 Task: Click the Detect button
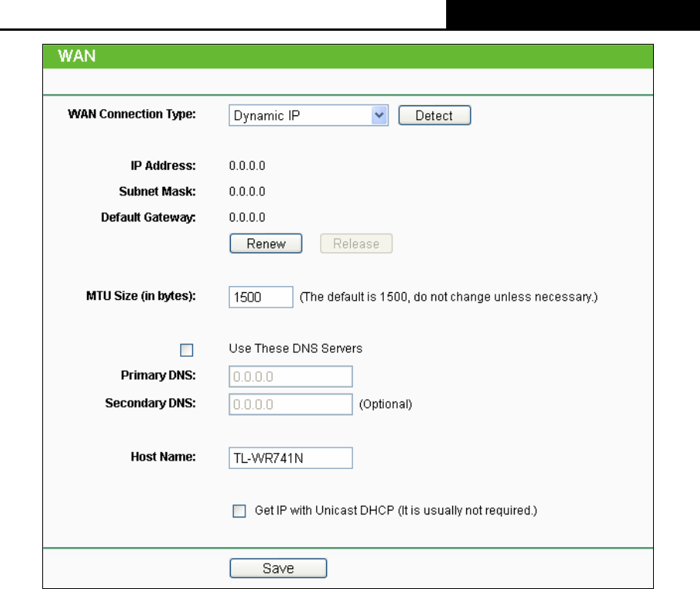pyautogui.click(x=435, y=115)
